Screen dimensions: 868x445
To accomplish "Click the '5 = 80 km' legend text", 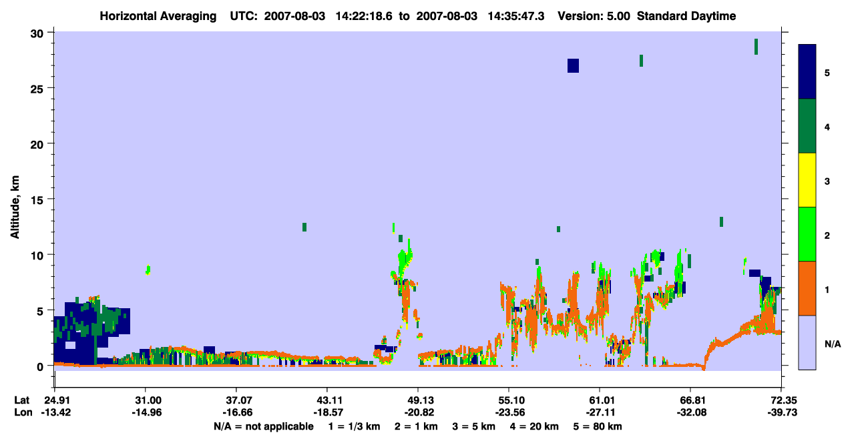I will pyautogui.click(x=598, y=426).
